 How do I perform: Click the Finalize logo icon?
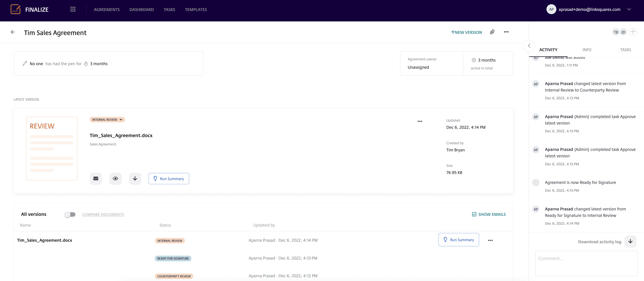(x=15, y=10)
